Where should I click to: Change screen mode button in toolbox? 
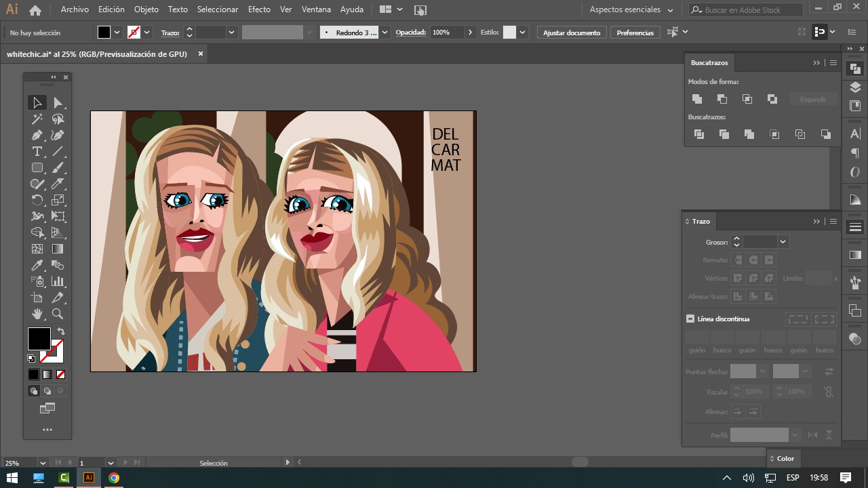point(47,408)
